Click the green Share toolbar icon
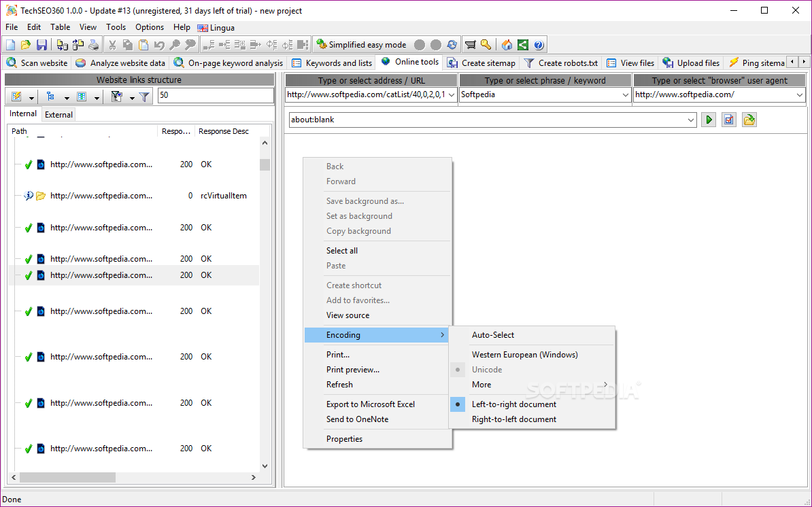The image size is (812, 507). (523, 45)
